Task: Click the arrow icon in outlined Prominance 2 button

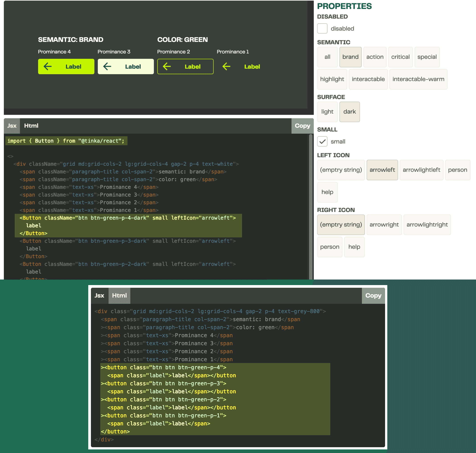Action: (167, 66)
